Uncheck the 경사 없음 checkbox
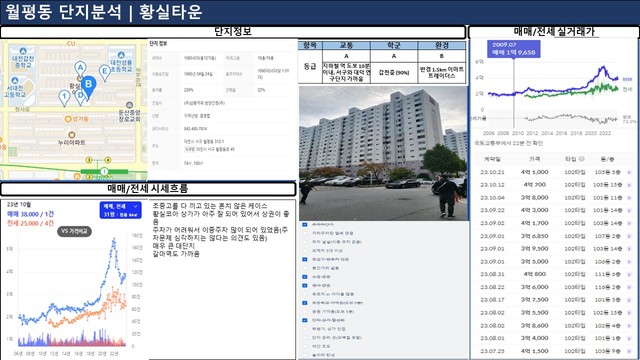640x360 pixels. 305,285
